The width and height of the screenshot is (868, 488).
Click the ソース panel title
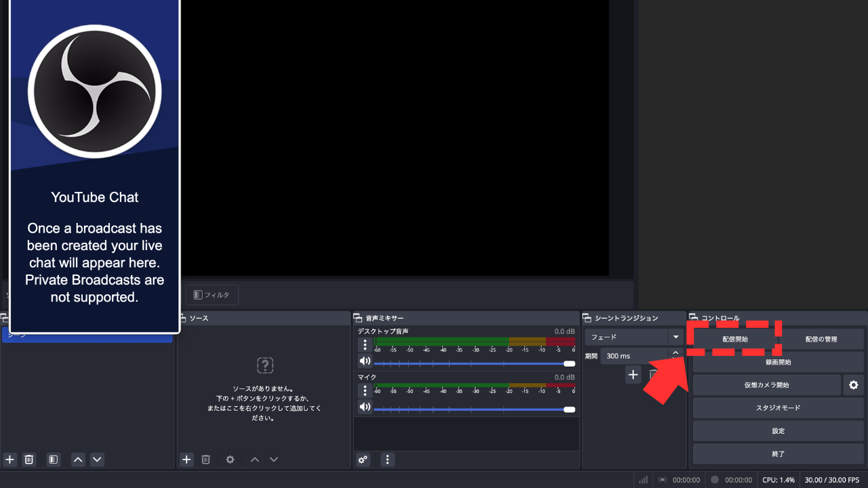tap(199, 318)
